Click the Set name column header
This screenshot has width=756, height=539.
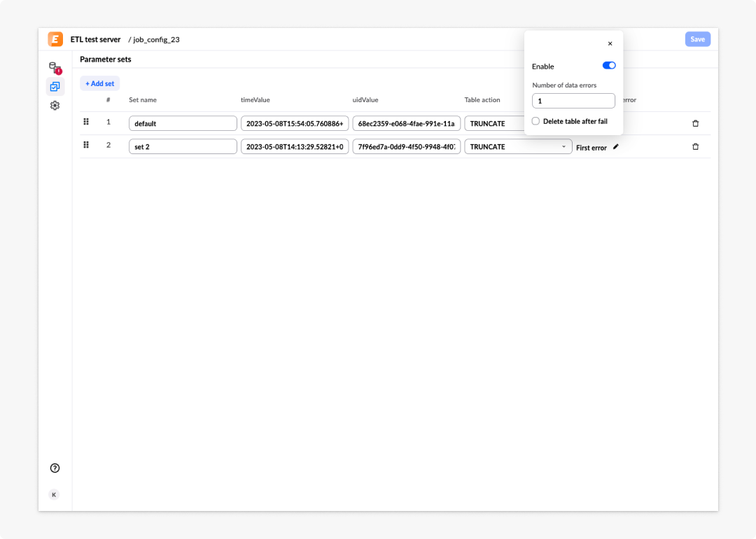(143, 100)
